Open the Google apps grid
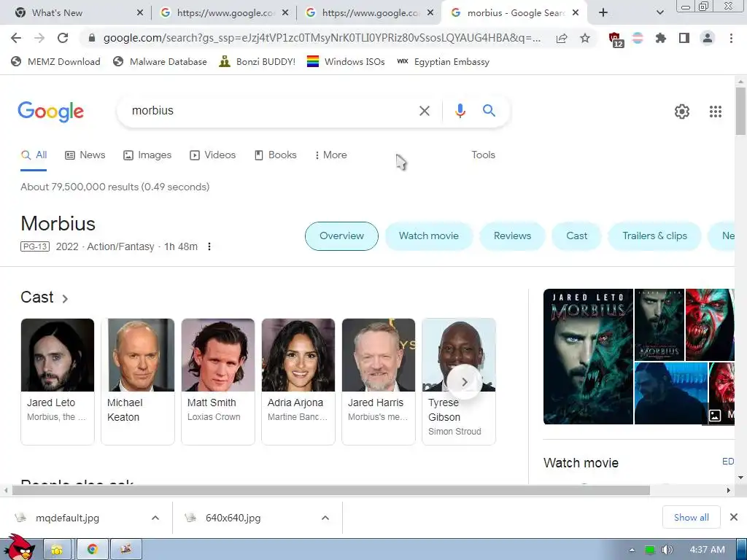The image size is (747, 560). (716, 112)
